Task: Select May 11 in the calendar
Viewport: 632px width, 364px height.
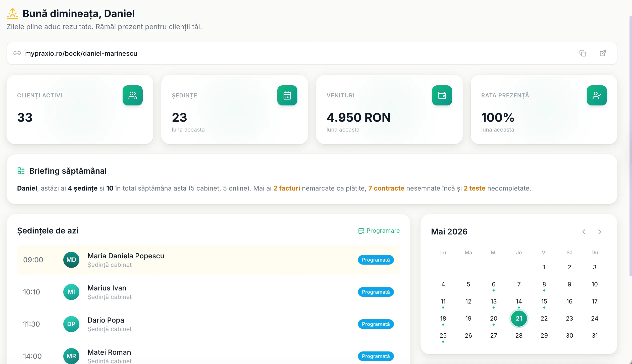Action: point(443,301)
